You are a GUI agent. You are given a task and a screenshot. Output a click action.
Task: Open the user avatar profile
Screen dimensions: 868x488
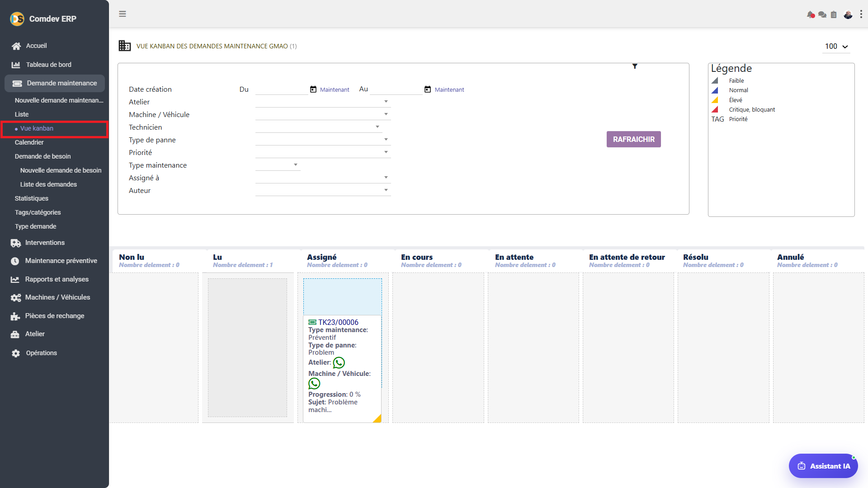click(848, 15)
